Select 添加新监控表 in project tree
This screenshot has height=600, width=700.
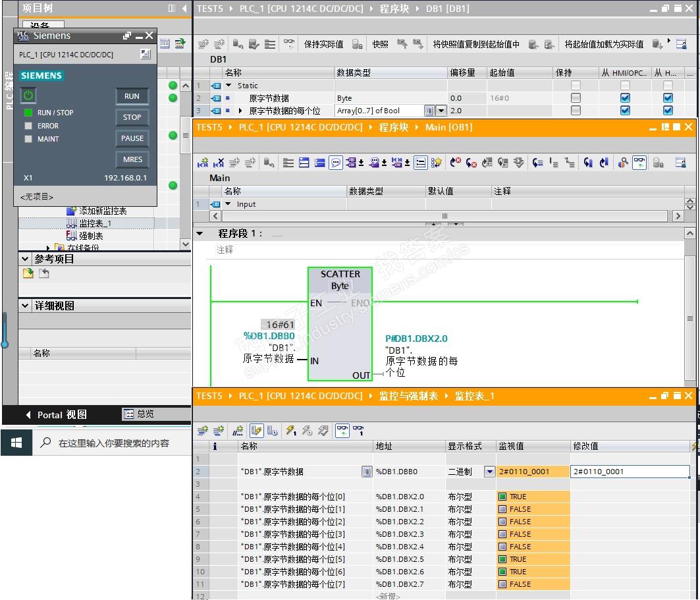[96, 211]
